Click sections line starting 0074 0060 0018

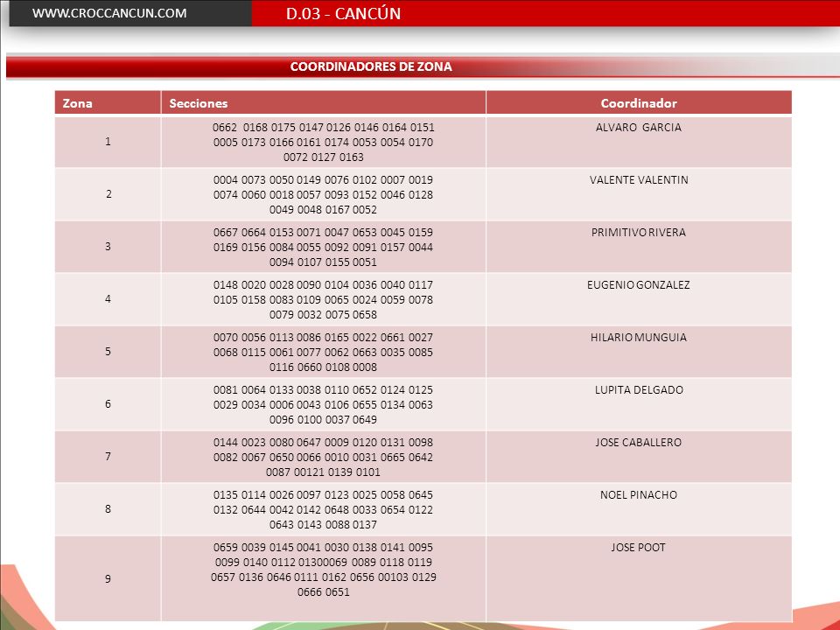(324, 195)
